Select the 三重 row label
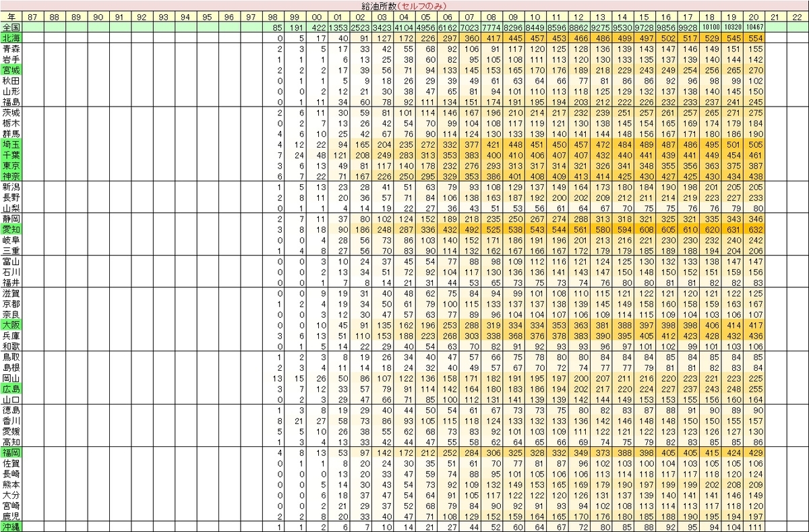Screen dimensions: 809x532 click(x=11, y=250)
